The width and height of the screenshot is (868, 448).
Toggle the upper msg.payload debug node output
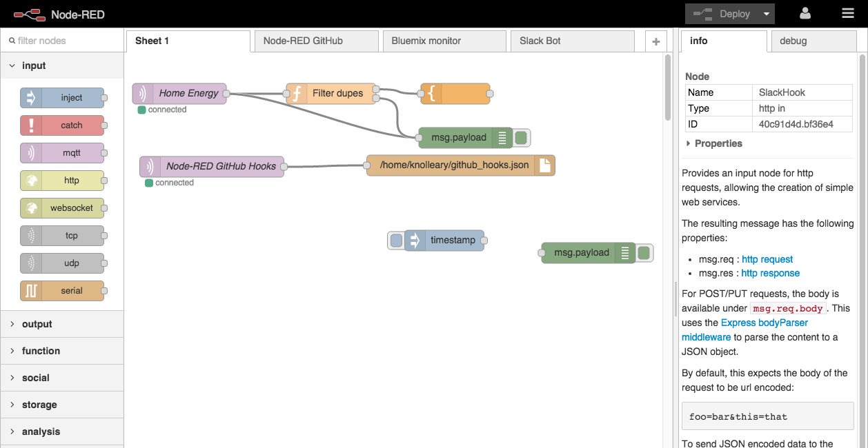(x=521, y=137)
